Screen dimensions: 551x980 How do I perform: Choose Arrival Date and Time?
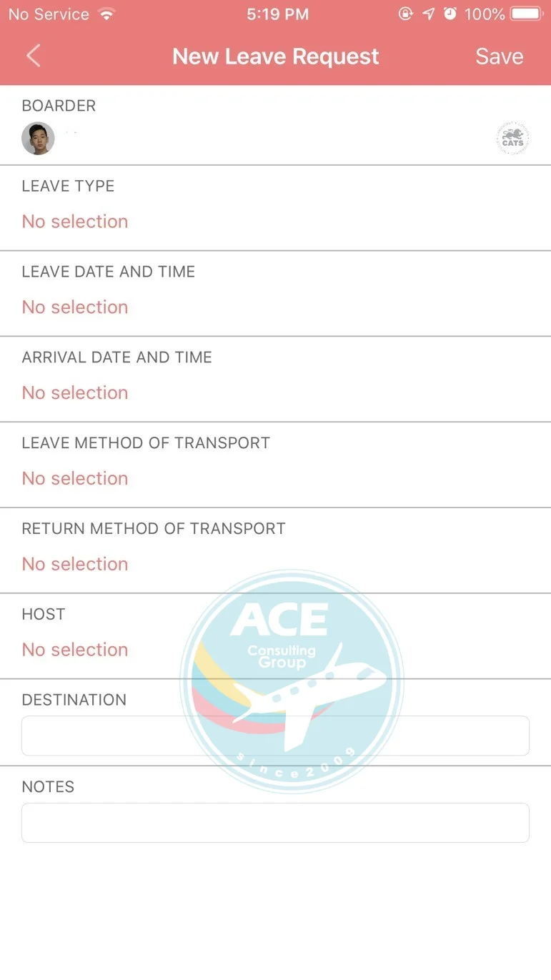(275, 380)
